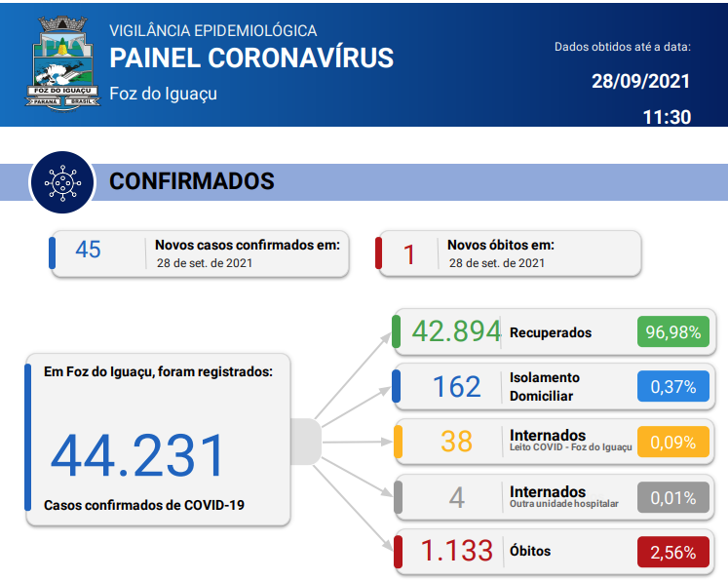Click 'Outra unidade hospitalar' subtitle
Viewport: 728px width, 580px height.
[564, 504]
